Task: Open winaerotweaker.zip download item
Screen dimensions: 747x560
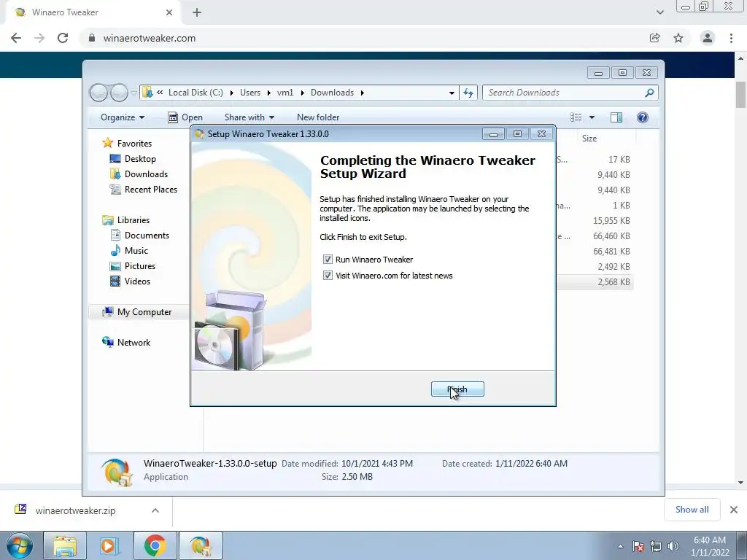Action: point(76,510)
